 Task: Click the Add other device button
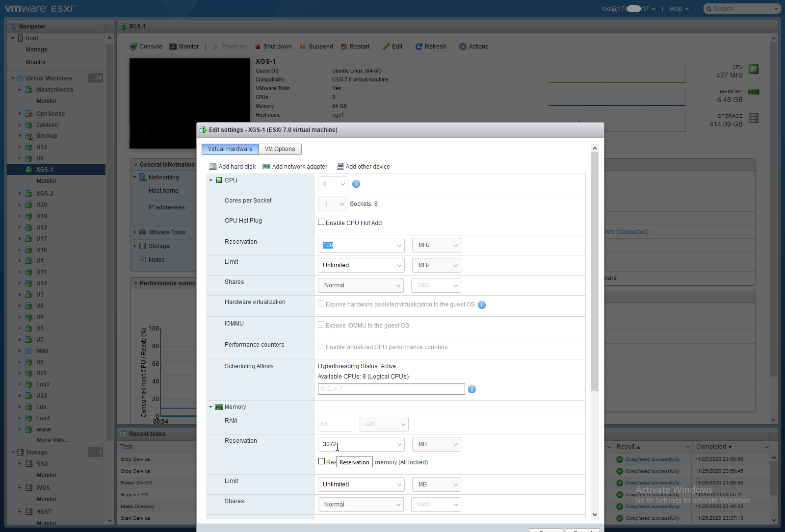click(x=364, y=167)
